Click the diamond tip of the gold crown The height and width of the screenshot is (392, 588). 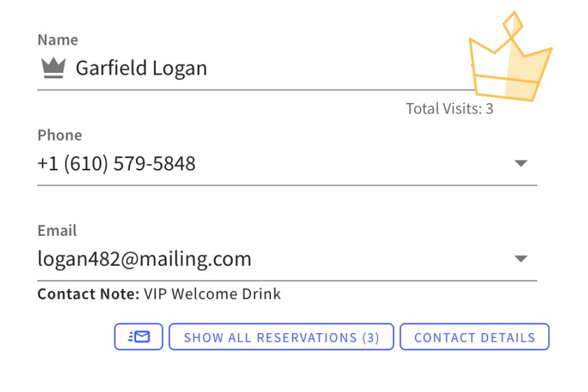point(513,25)
